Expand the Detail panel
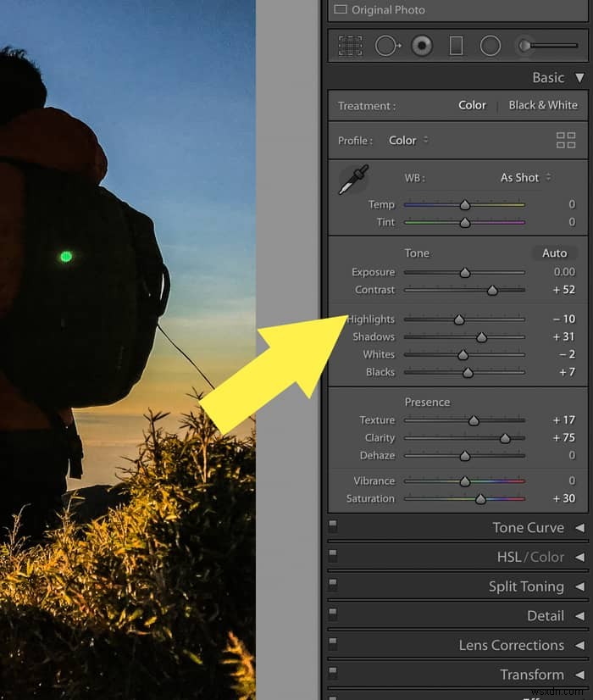Viewport: 593px width, 700px height. 579,616
